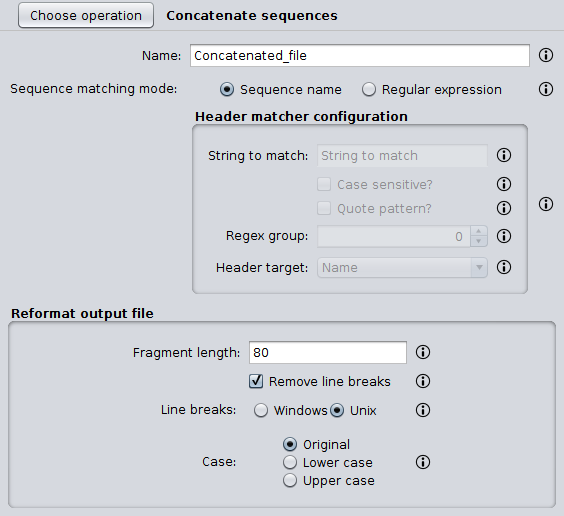This screenshot has width=564, height=516.
Task: Select Upper case radio option
Action: 290,480
